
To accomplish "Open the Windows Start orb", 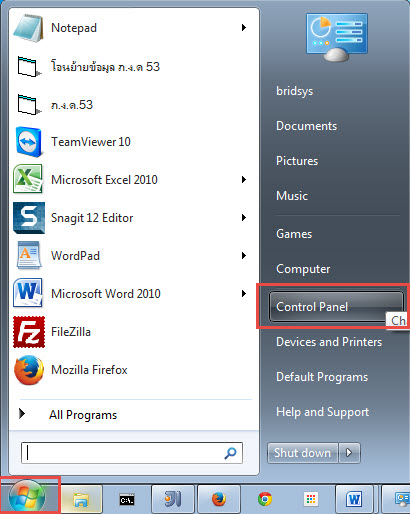I will click(27, 497).
